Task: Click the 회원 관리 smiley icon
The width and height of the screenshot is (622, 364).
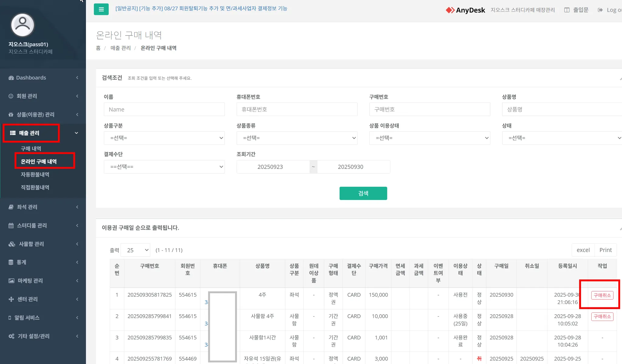Action: [11, 96]
